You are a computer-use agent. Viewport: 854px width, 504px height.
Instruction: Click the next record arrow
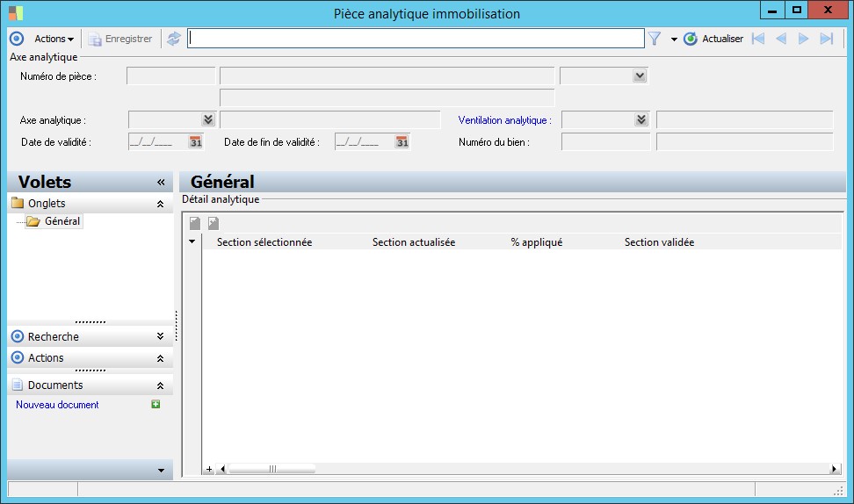[x=803, y=39]
